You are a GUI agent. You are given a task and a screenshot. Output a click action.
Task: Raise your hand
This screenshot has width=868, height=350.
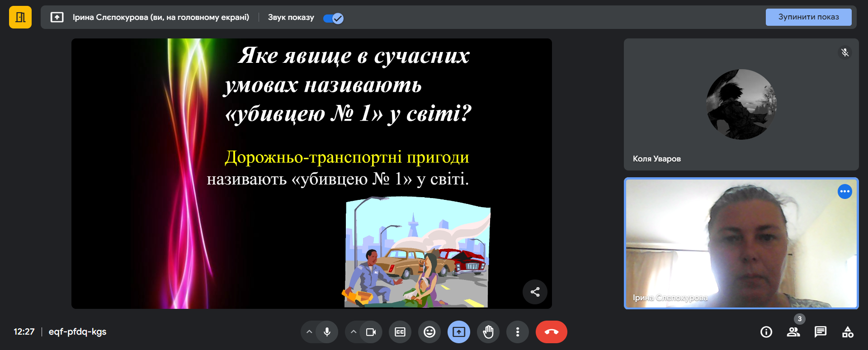[488, 332]
